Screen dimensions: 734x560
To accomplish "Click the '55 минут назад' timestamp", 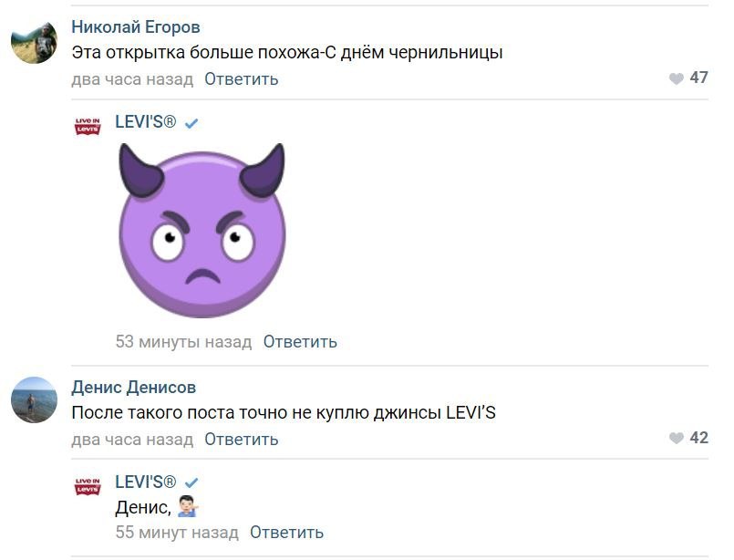I will pos(177,533).
